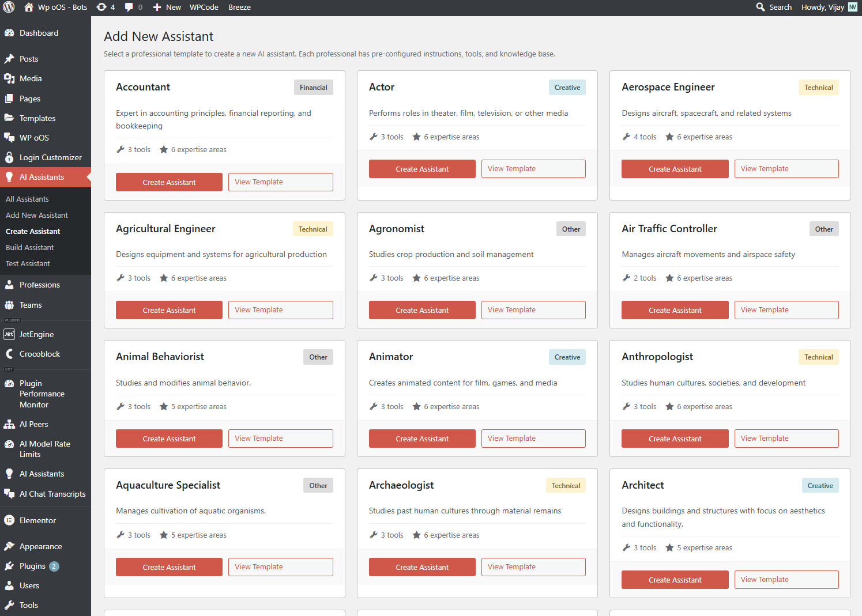Screen dimensions: 862x616
Task: View Template for Archaeologist
Action: [533, 567]
